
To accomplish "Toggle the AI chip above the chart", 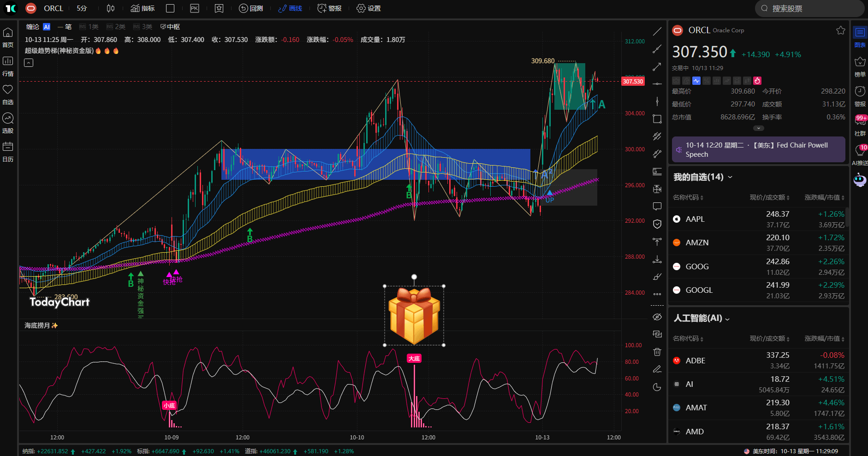I will [46, 26].
